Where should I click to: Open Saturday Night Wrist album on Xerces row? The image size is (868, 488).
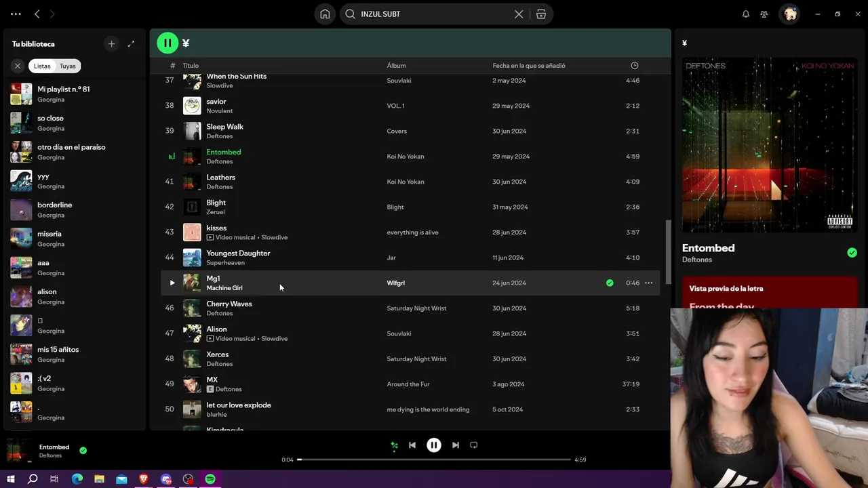416,359
